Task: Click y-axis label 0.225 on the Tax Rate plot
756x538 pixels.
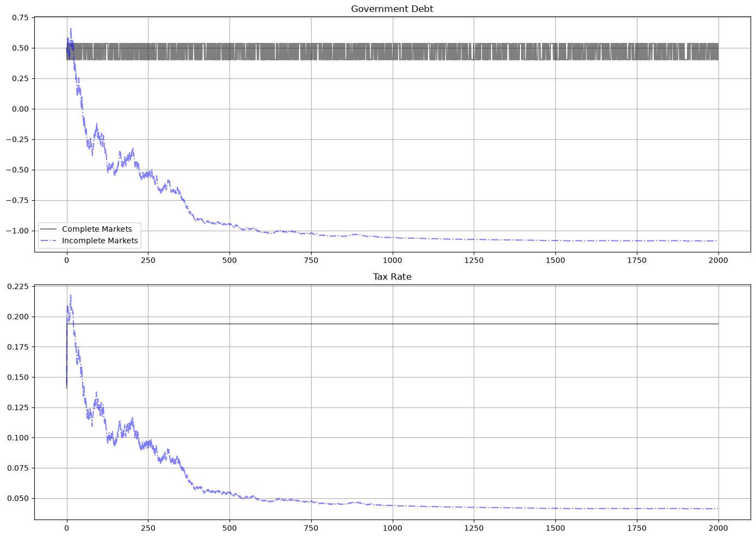Action: pyautogui.click(x=18, y=287)
